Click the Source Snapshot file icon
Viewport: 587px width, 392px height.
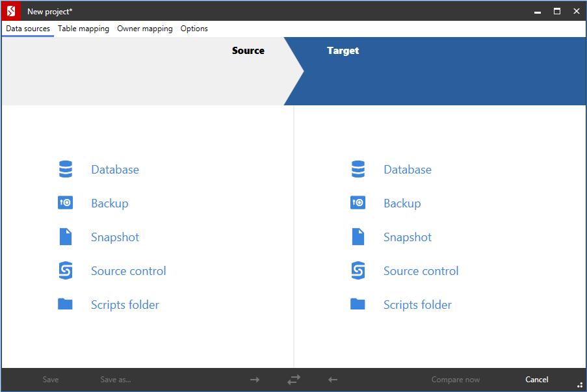click(x=65, y=237)
